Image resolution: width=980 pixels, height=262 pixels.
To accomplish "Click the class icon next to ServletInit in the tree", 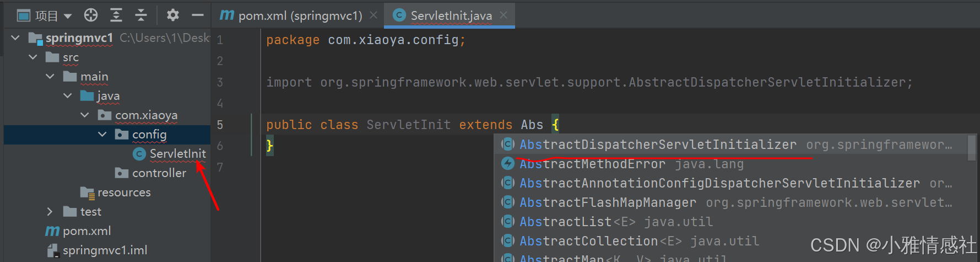I will pyautogui.click(x=139, y=154).
